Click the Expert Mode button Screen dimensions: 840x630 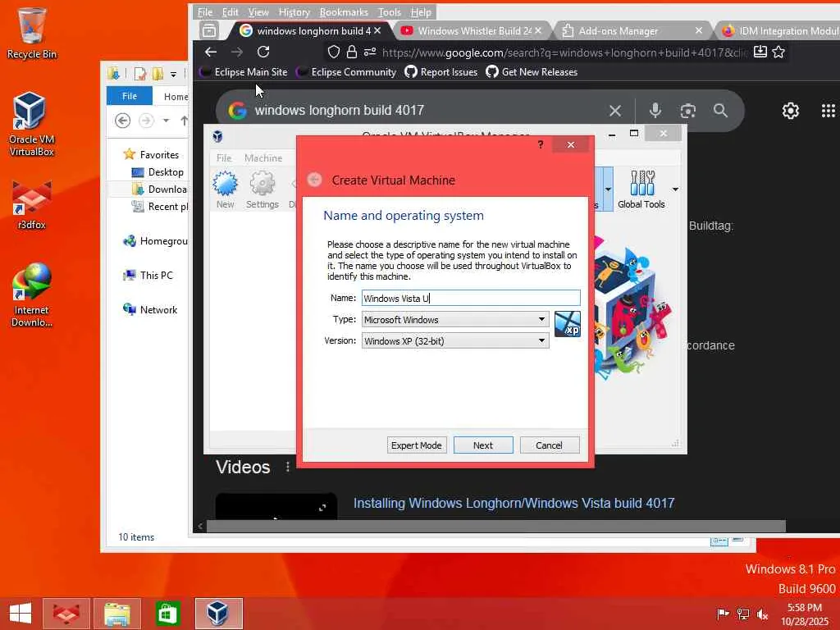[x=416, y=445]
